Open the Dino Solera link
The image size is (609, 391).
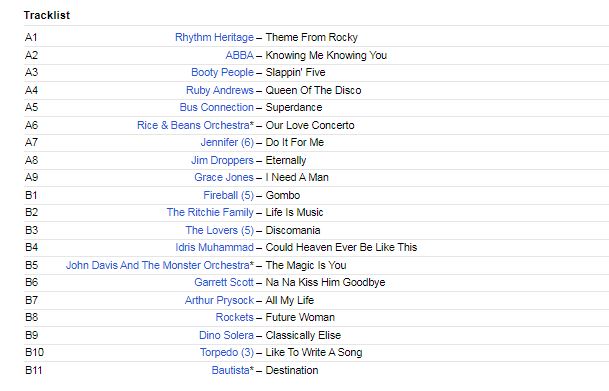226,335
